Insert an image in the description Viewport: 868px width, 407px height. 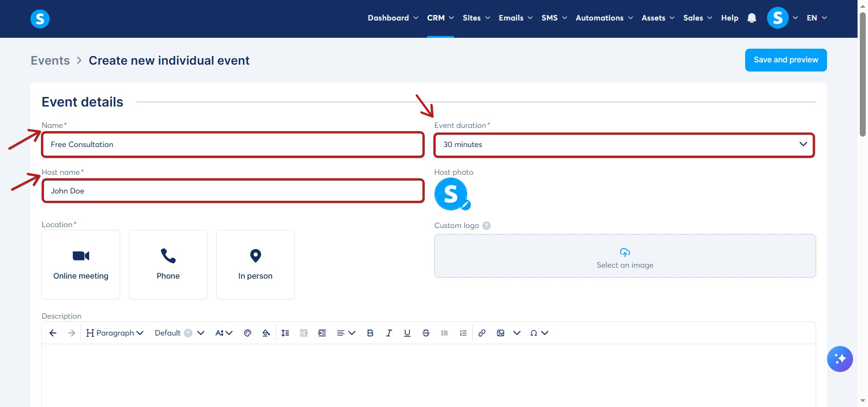500,333
